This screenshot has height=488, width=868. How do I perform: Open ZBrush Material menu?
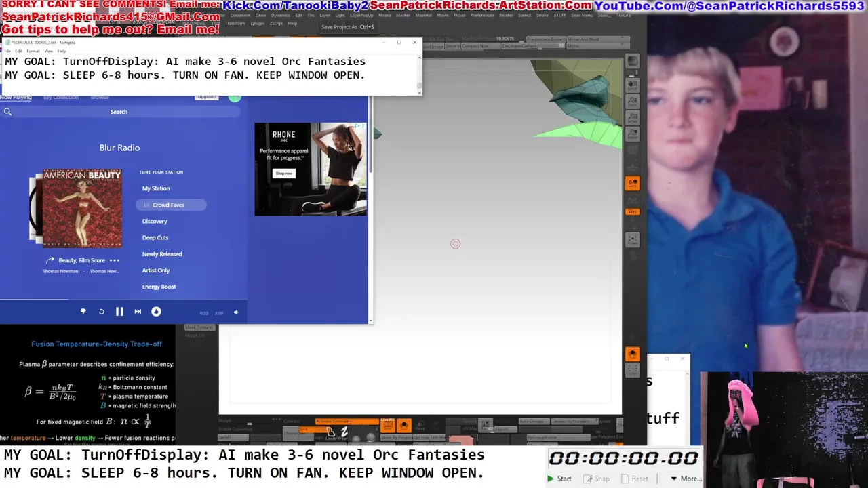pos(423,15)
